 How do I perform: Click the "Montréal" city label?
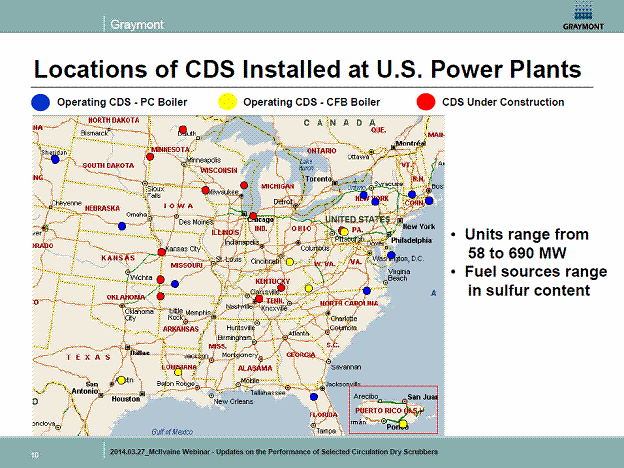tap(410, 143)
